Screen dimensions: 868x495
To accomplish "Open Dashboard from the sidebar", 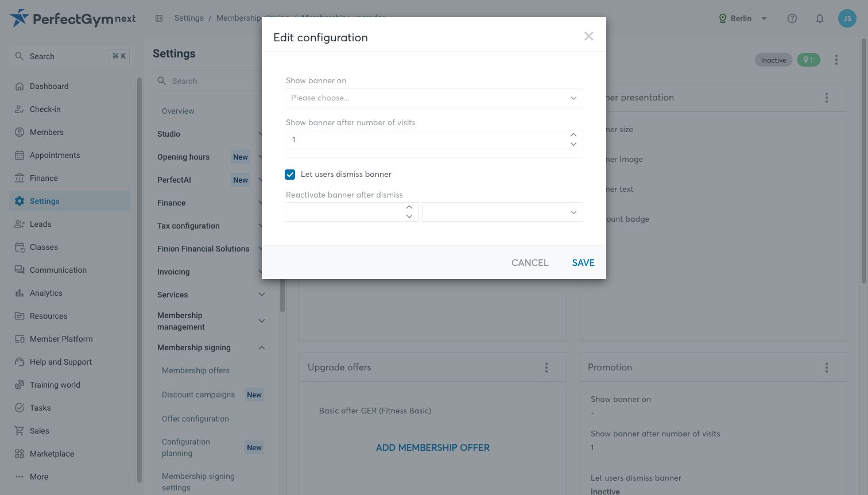I will pos(69,86).
